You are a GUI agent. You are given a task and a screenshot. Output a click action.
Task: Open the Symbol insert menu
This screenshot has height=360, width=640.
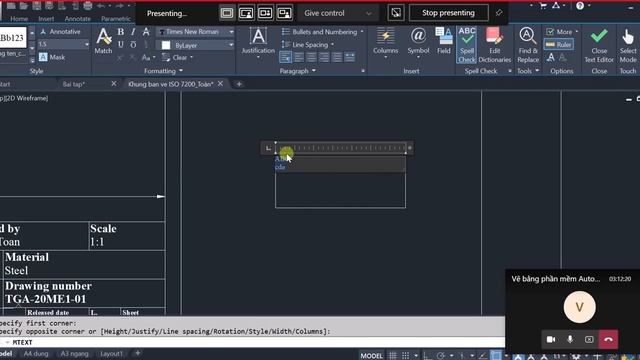pos(418,42)
